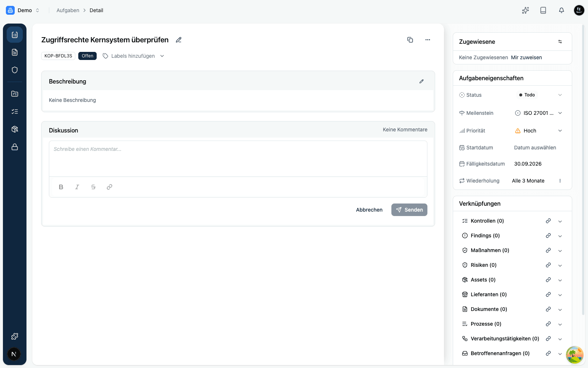Click into the comment text field
The image size is (588, 368).
238,159
